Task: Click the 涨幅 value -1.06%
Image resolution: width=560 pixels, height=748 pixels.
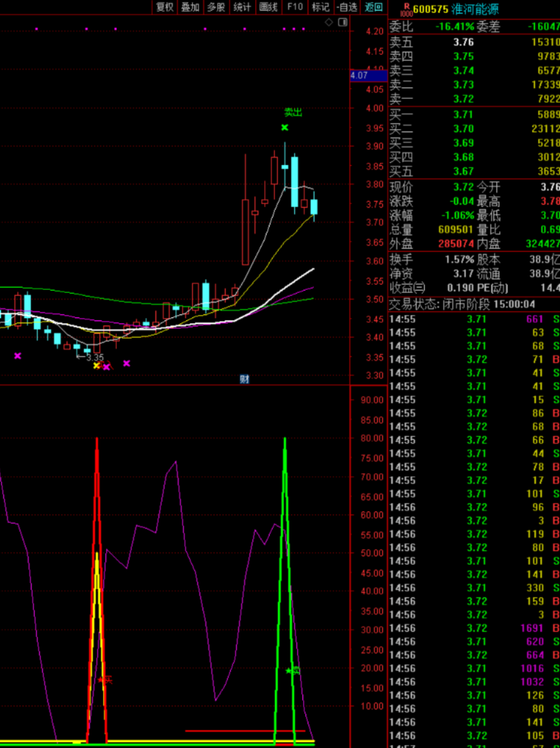Action: click(x=457, y=215)
